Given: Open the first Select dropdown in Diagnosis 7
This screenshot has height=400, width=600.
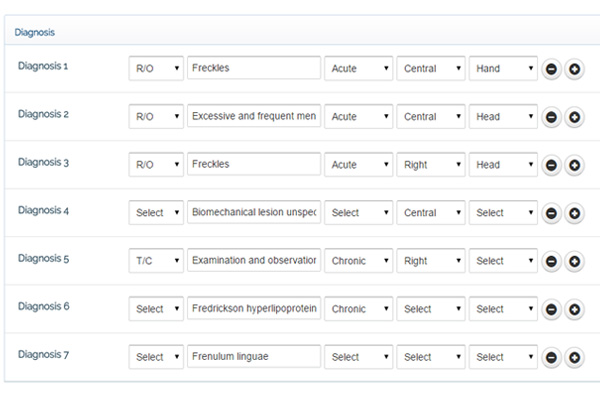Looking at the screenshot, I should pyautogui.click(x=156, y=357).
